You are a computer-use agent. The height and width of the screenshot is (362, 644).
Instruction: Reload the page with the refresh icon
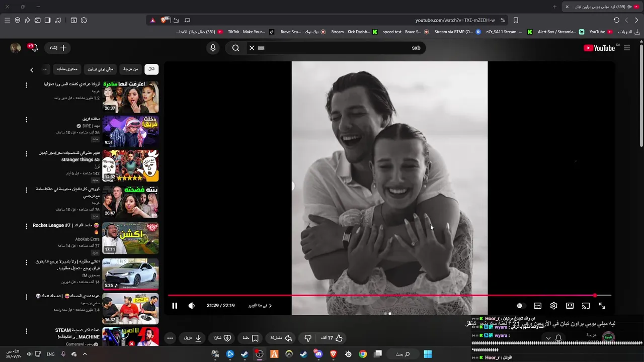(x=616, y=20)
